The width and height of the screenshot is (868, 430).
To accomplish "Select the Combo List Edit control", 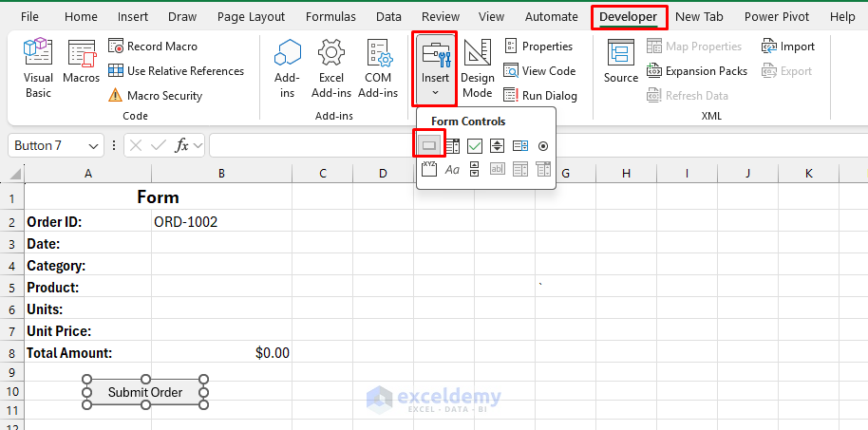I will point(520,169).
